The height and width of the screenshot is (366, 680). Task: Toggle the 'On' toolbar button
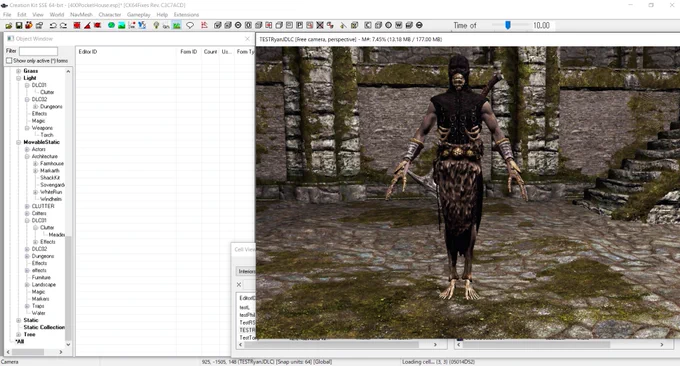[x=166, y=26]
